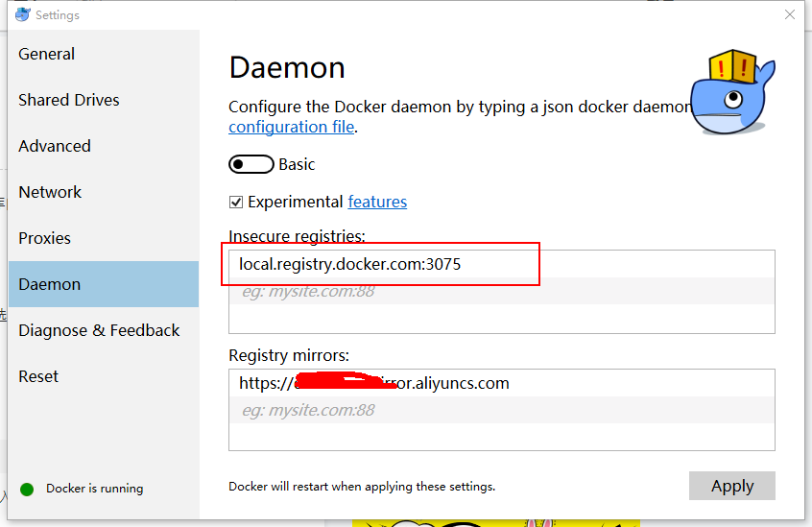This screenshot has height=527, width=812.
Task: Follow the experimental features link
Action: [x=377, y=202]
